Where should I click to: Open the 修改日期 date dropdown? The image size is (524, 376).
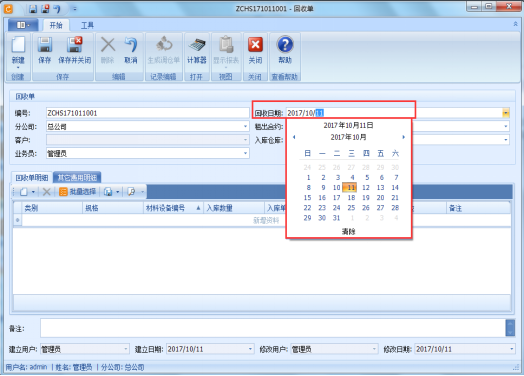click(512, 349)
